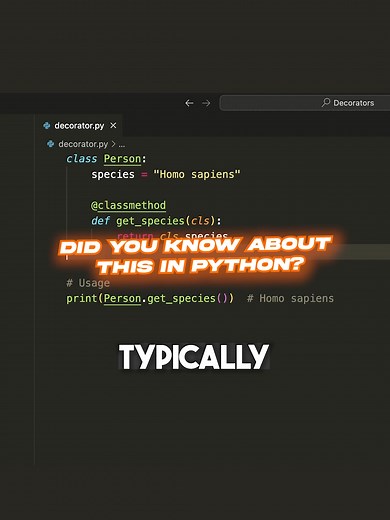390x520 pixels.
Task: Click the @classmethod decorator
Action: pos(128,205)
